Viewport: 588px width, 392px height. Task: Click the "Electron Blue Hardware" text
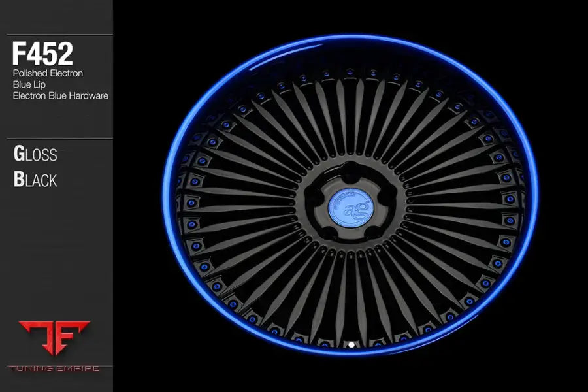(60, 95)
